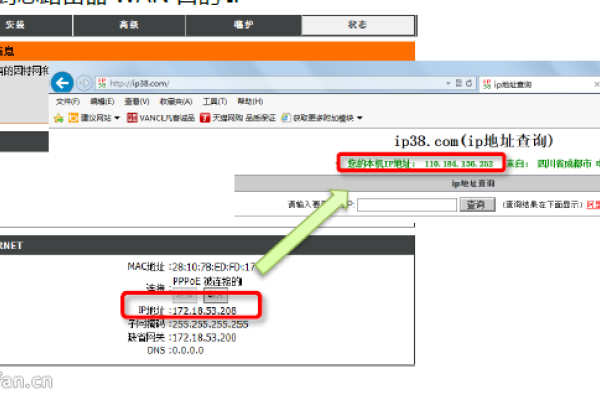Open the address bar dropdown arrow

(x=448, y=83)
